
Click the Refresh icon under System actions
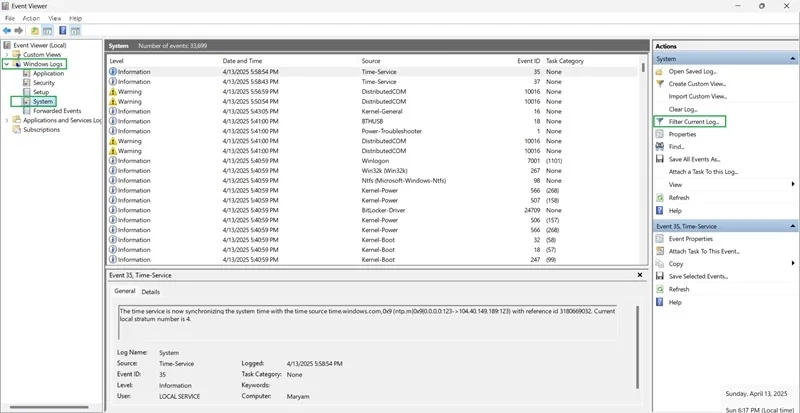pyautogui.click(x=659, y=198)
